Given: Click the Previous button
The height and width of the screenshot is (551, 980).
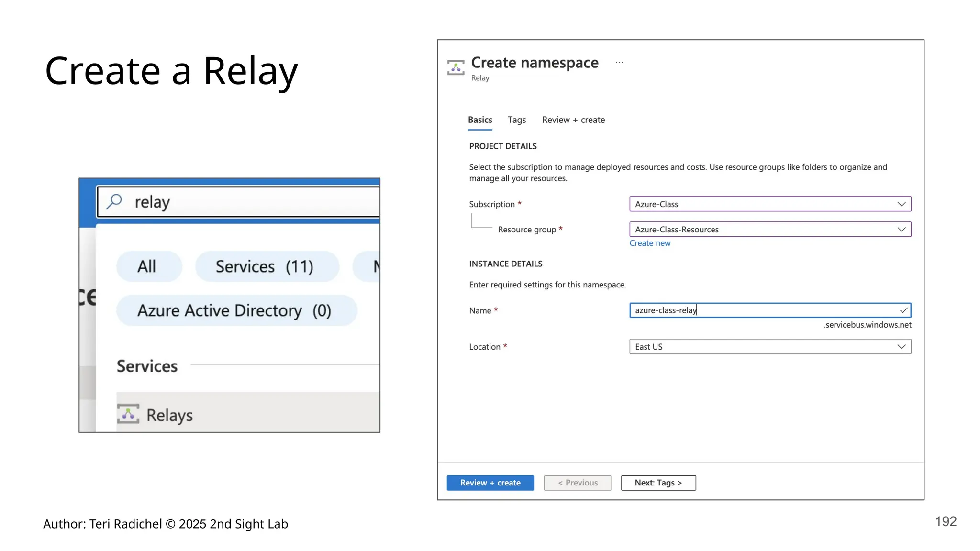Looking at the screenshot, I should click(x=577, y=483).
